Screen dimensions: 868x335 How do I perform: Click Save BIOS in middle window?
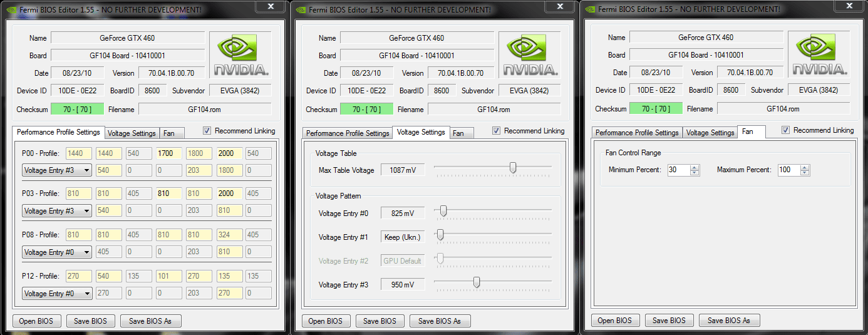point(380,321)
